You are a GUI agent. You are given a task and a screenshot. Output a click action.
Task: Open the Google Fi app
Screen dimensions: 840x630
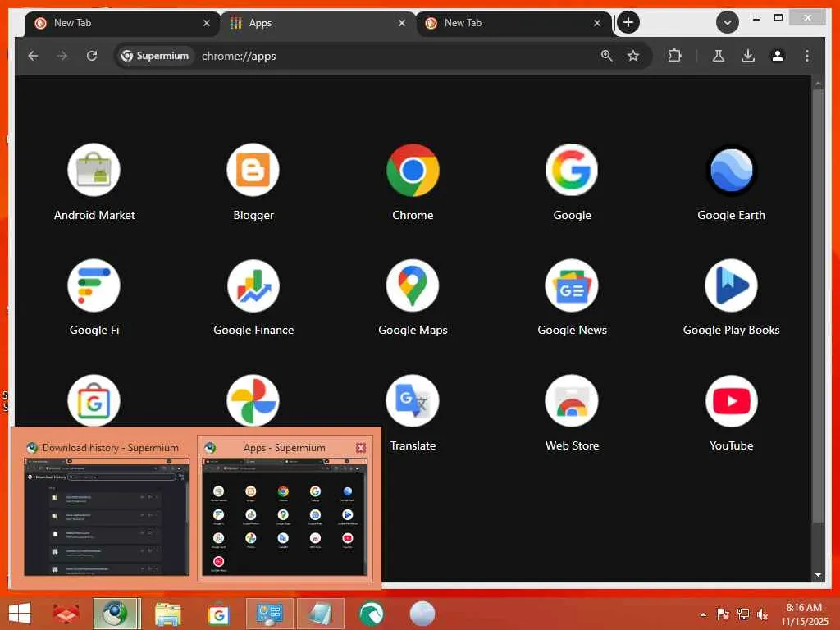pos(94,285)
